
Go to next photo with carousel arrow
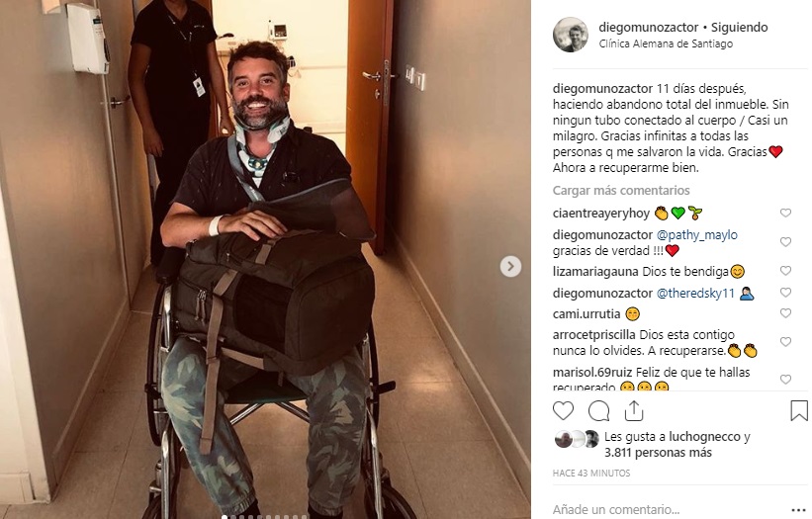(x=510, y=267)
